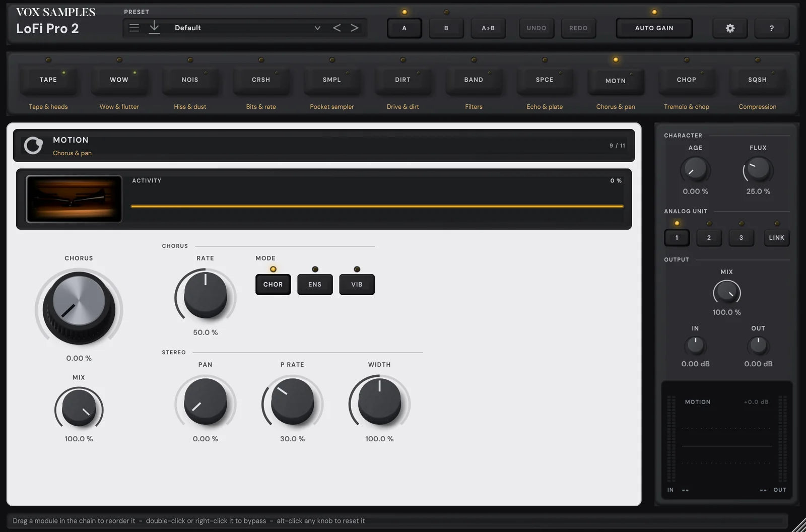Viewport: 806px width, 532px height.
Task: Select the NOIS module
Action: pos(190,80)
